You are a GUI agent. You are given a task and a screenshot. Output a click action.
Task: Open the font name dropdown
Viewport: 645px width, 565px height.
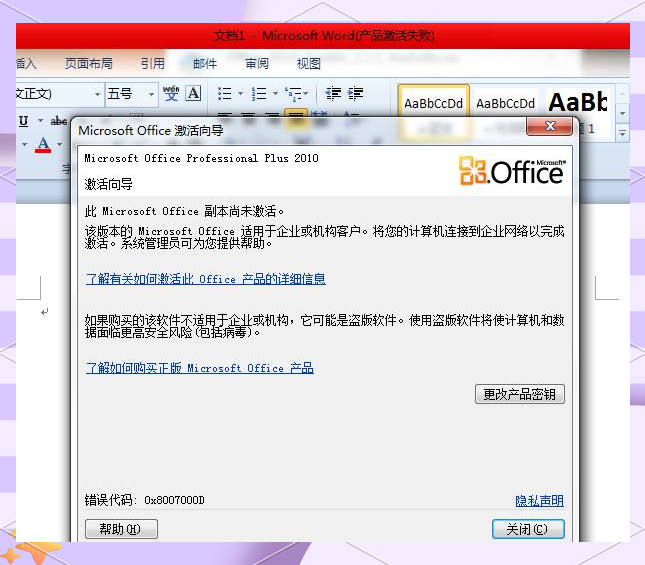point(97,94)
